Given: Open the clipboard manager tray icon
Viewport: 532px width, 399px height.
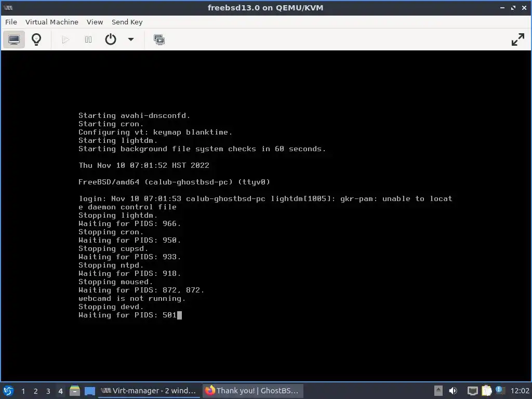Looking at the screenshot, I should point(486,391).
